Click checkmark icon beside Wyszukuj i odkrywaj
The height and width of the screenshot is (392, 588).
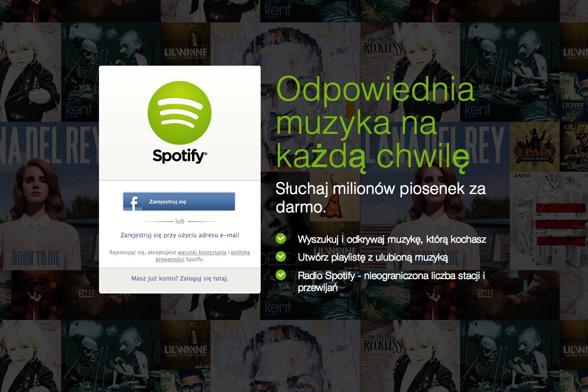281,239
